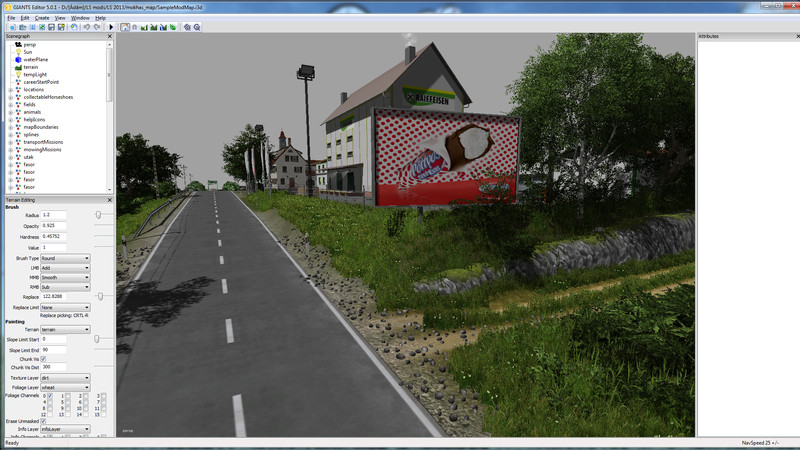This screenshot has width=800, height=450.
Task: Click the import icon after Open
Action: pyautogui.click(x=32, y=27)
